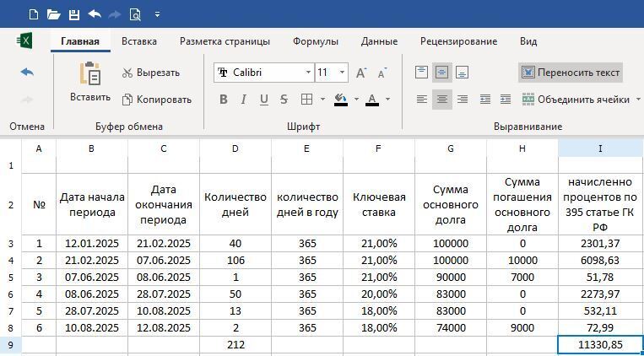The image size is (644, 356).
Task: Toggle italic formatting
Action: pos(244,100)
